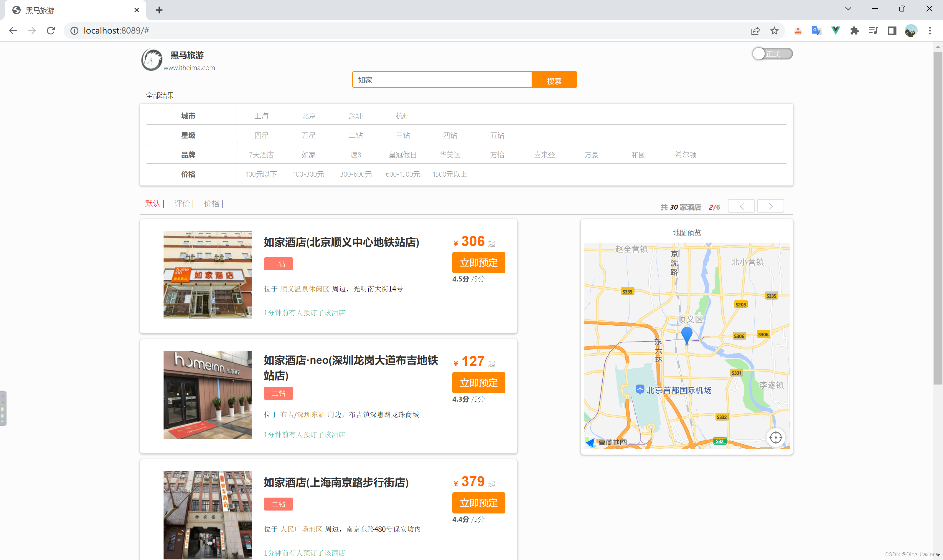Click the 如家 search input field
The image size is (943, 560).
[442, 79]
